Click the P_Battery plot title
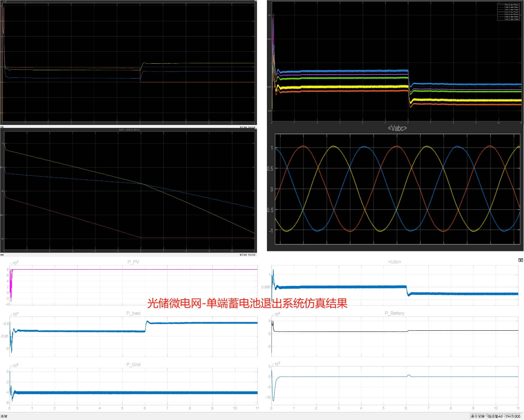This screenshot has height=420, width=524. [394, 313]
